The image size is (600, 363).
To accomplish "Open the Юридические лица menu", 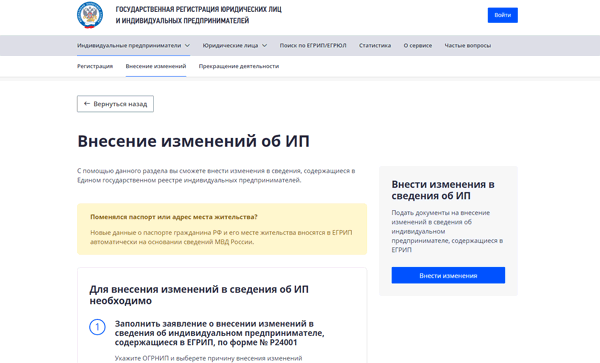I will [230, 46].
